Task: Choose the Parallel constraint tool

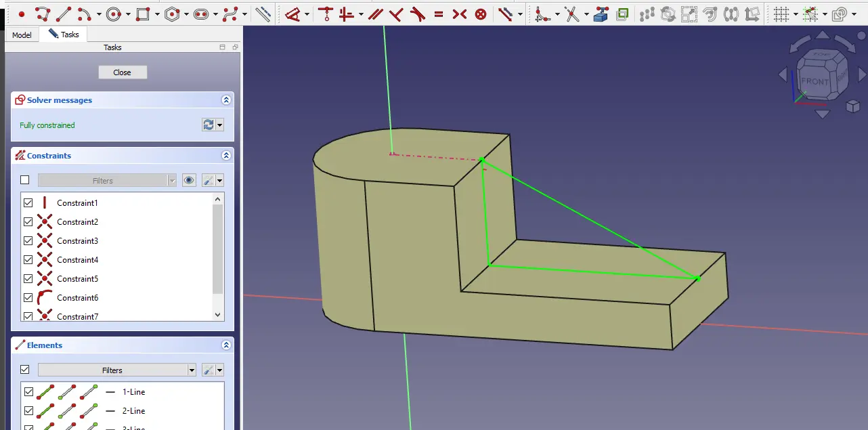Action: 376,14
